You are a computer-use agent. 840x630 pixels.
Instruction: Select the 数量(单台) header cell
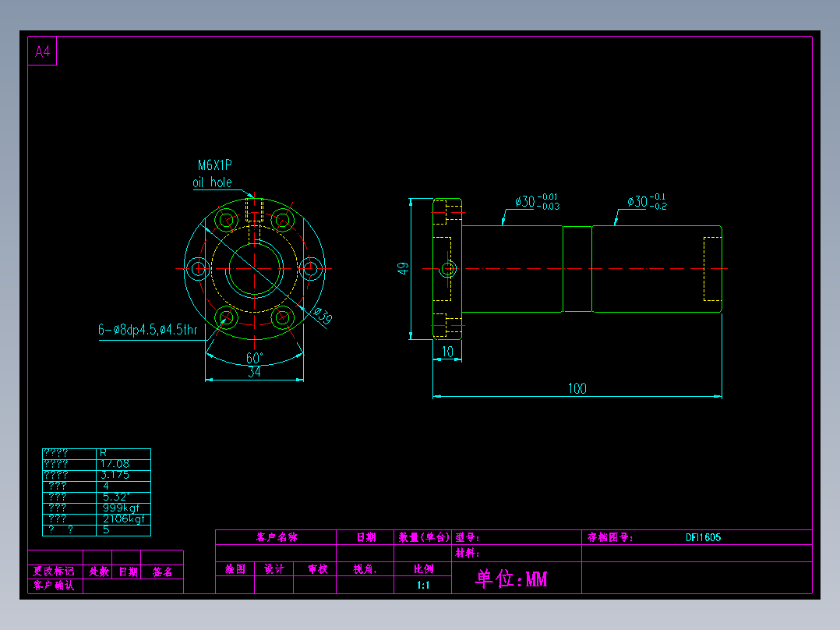coord(423,537)
